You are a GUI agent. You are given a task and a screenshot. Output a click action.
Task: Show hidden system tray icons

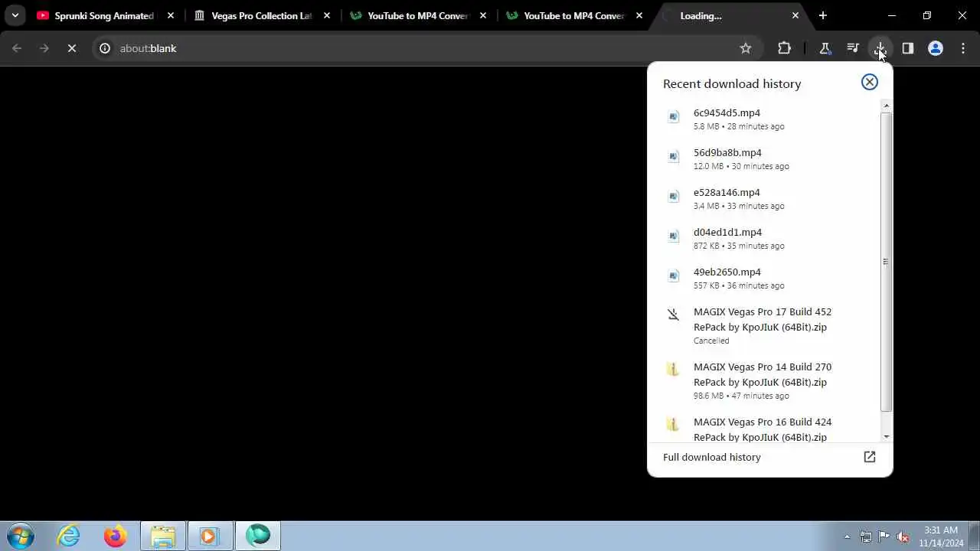847,536
